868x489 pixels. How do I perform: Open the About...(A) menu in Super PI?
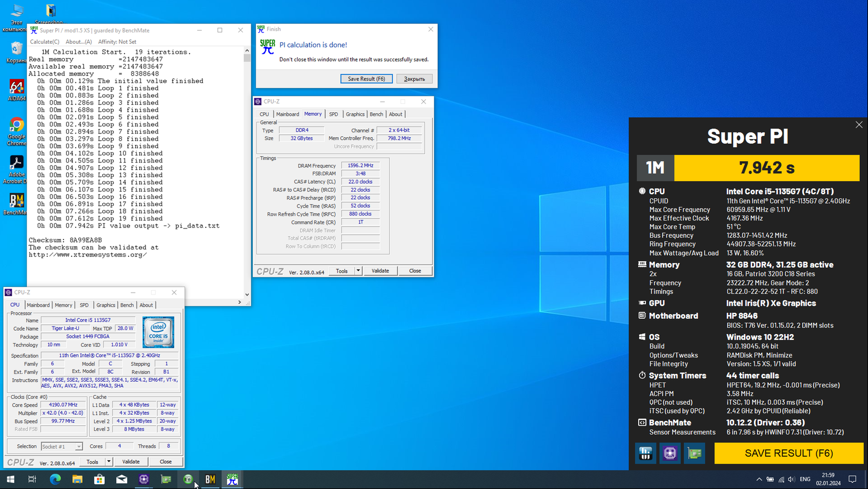point(79,42)
